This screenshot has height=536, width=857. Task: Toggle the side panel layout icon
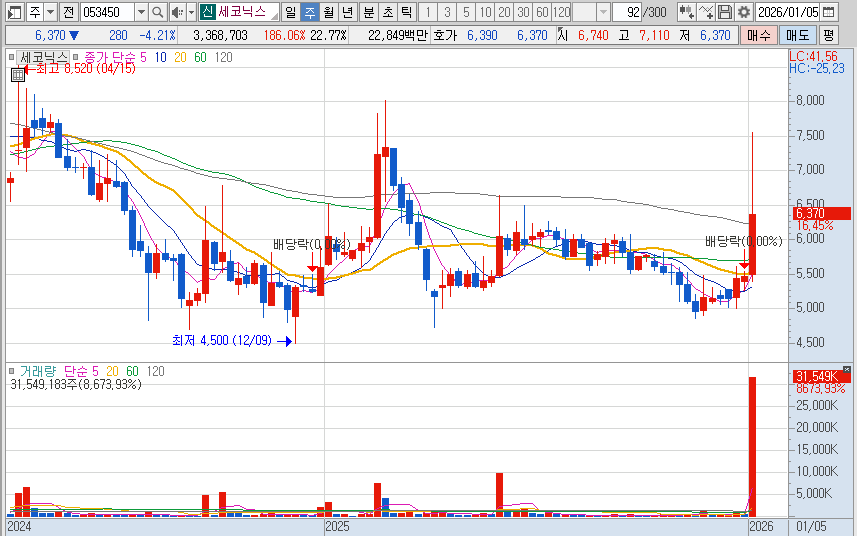15,11
